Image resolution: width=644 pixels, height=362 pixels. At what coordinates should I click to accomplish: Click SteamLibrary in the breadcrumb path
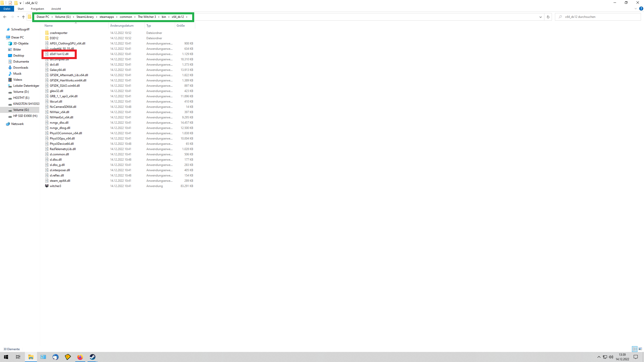(x=85, y=17)
